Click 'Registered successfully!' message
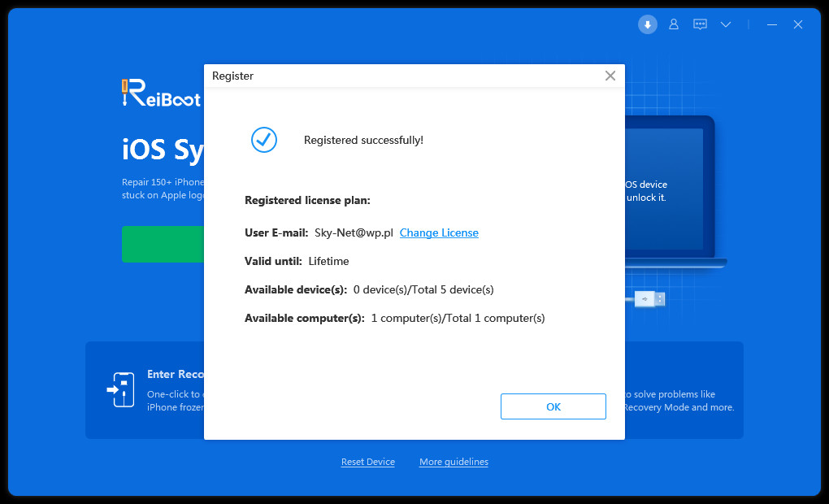 [x=363, y=140]
